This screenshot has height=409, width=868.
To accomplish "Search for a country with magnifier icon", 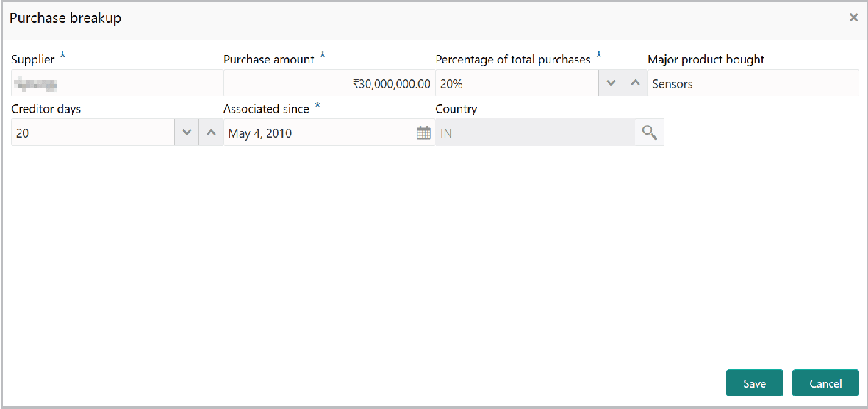I will (649, 133).
